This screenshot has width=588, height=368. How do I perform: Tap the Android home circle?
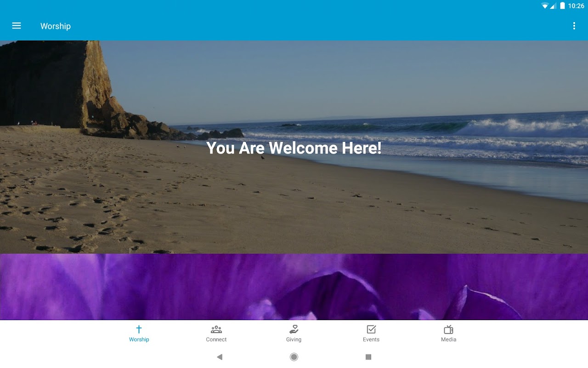(294, 357)
